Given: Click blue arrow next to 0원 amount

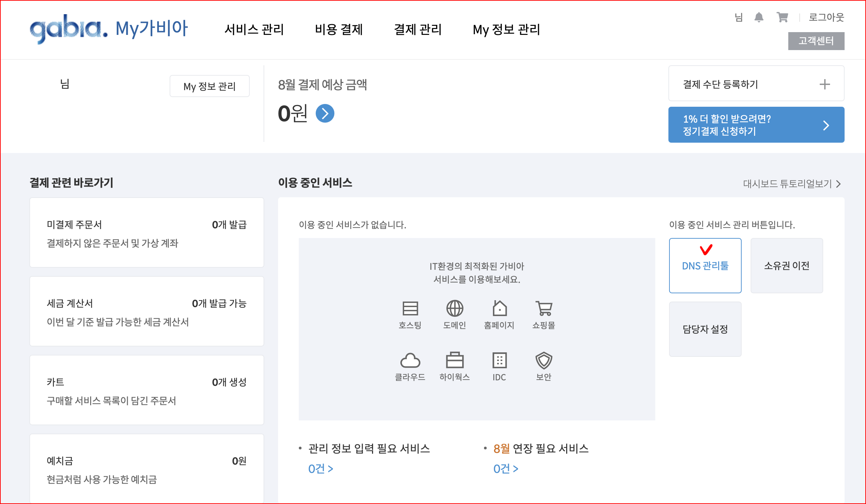Looking at the screenshot, I should coord(325,113).
